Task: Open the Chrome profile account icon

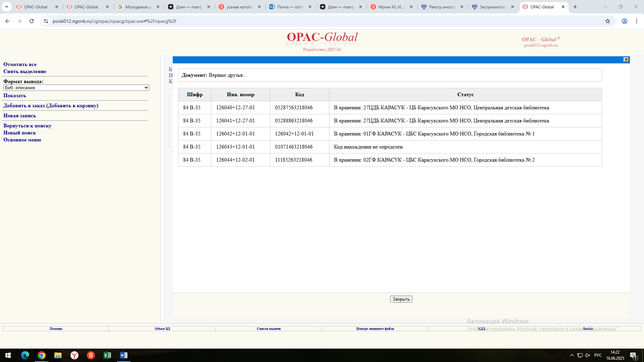Action: [625, 21]
